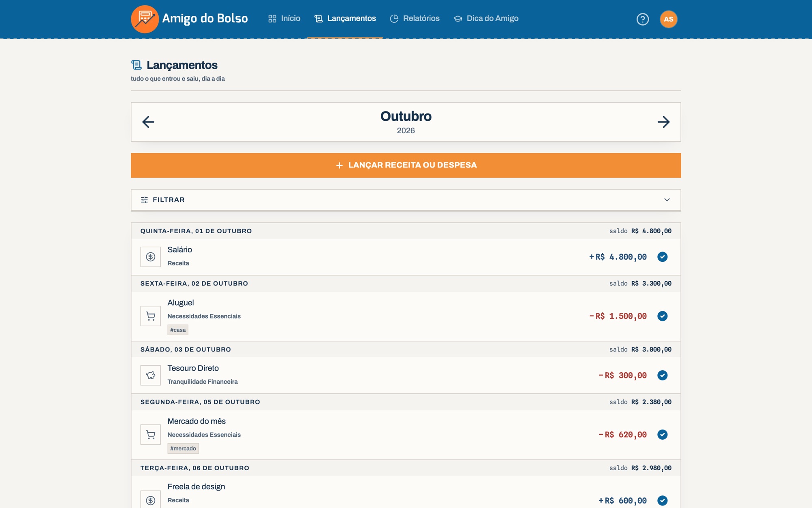Go to next month with right arrow
The height and width of the screenshot is (508, 812).
point(663,122)
